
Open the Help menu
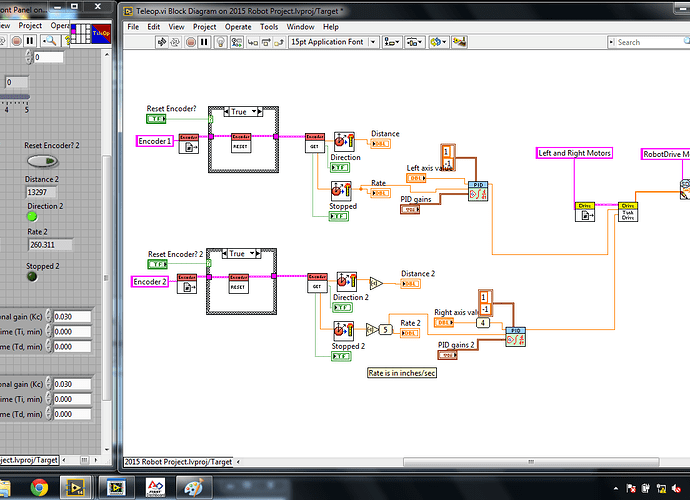(x=331, y=27)
